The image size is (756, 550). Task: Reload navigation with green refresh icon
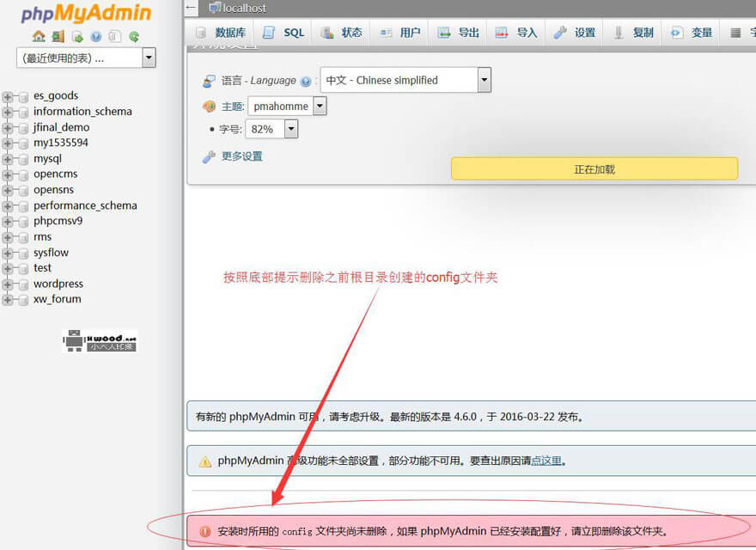pos(134,36)
